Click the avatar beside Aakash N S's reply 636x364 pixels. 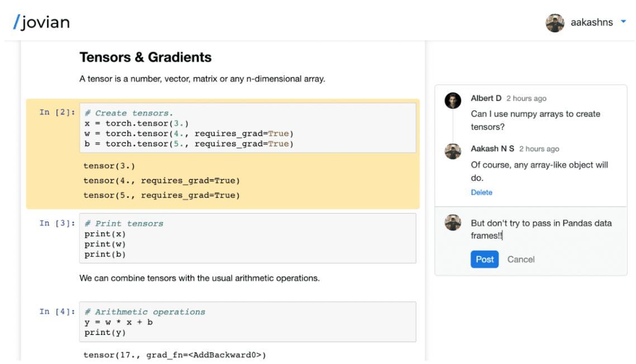(452, 151)
